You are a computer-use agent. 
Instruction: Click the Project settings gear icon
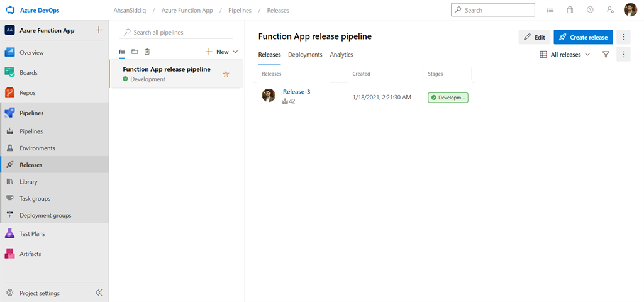coord(10,293)
